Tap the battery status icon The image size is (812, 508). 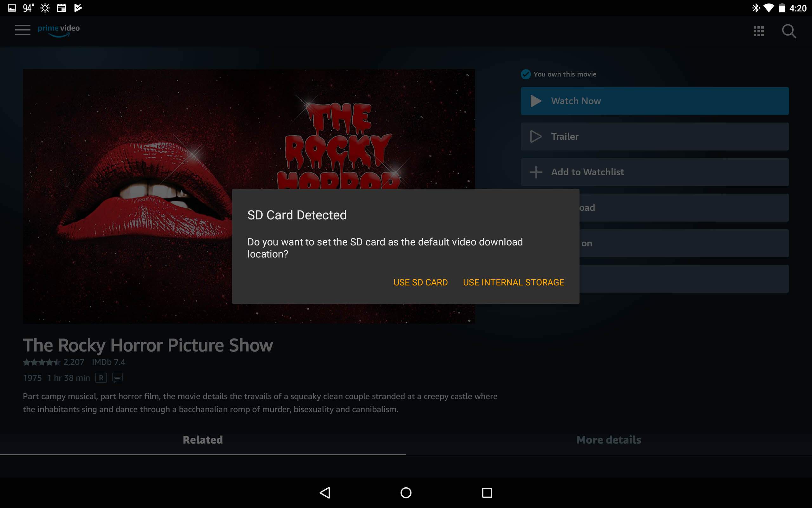tap(782, 8)
